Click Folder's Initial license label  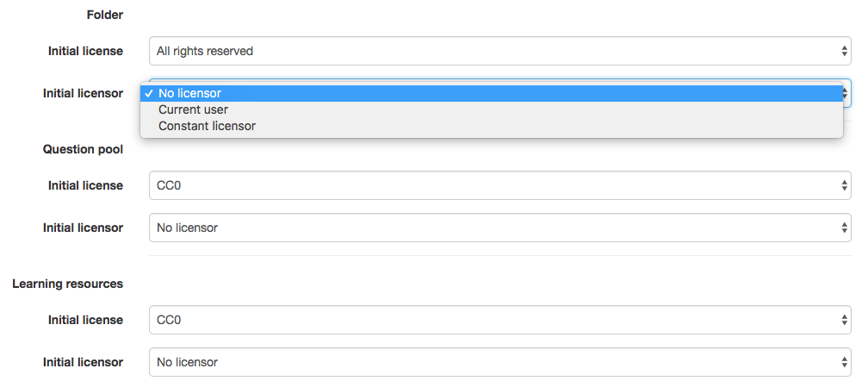[x=85, y=51]
